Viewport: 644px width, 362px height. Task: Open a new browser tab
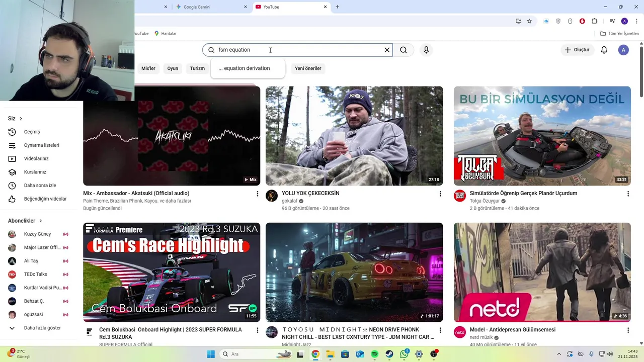pos(337,7)
